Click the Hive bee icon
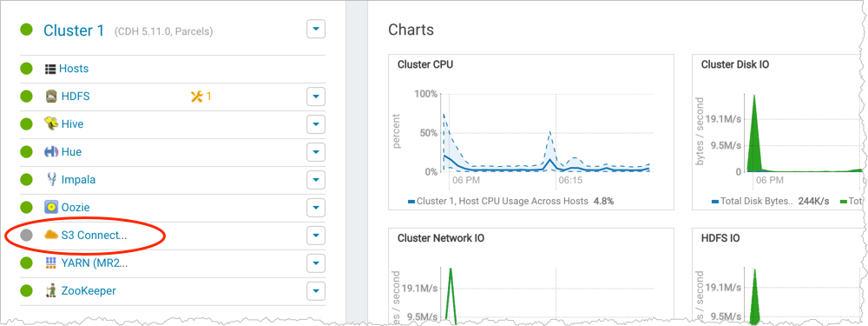Screen dimensions: 868x326 point(51,124)
